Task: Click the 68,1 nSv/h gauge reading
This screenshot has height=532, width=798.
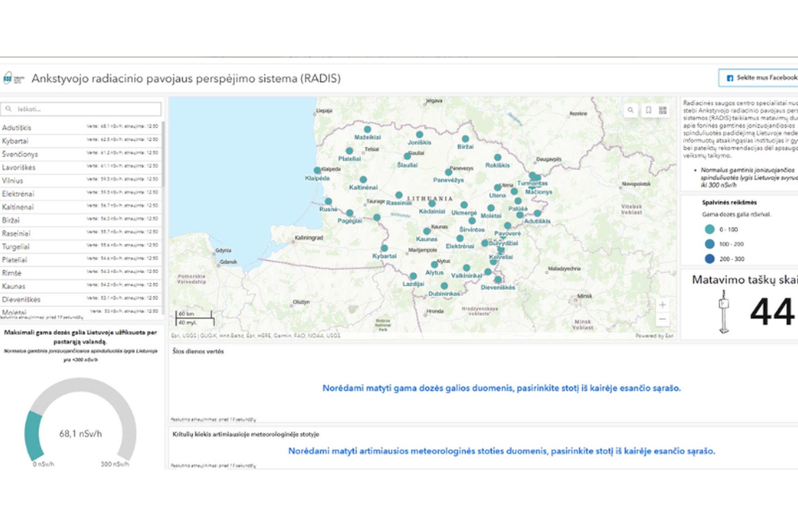Action: [80, 434]
